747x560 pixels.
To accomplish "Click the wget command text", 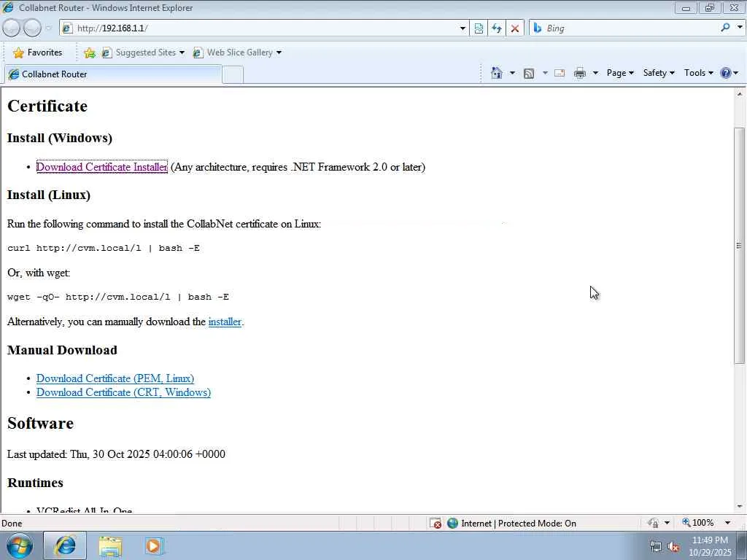I will tap(118, 297).
